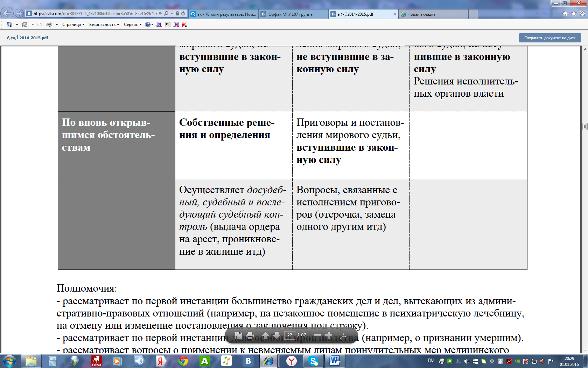Print PDF using floating toolbar printer icon
Screen dimensions: 588x368
pyautogui.click(x=250, y=335)
